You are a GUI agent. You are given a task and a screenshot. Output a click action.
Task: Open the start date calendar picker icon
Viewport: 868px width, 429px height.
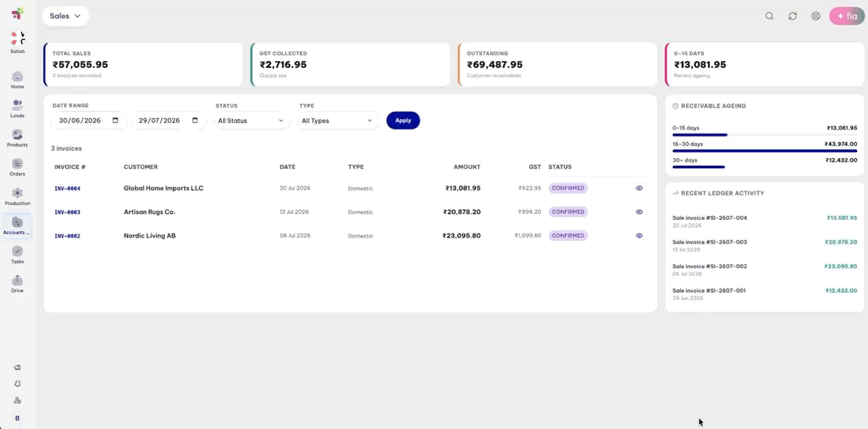(x=115, y=120)
